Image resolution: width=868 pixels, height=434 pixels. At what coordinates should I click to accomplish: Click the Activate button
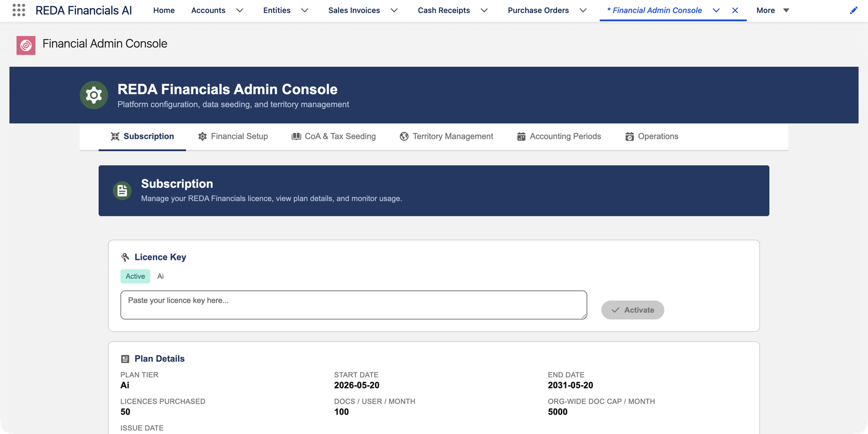(x=633, y=310)
